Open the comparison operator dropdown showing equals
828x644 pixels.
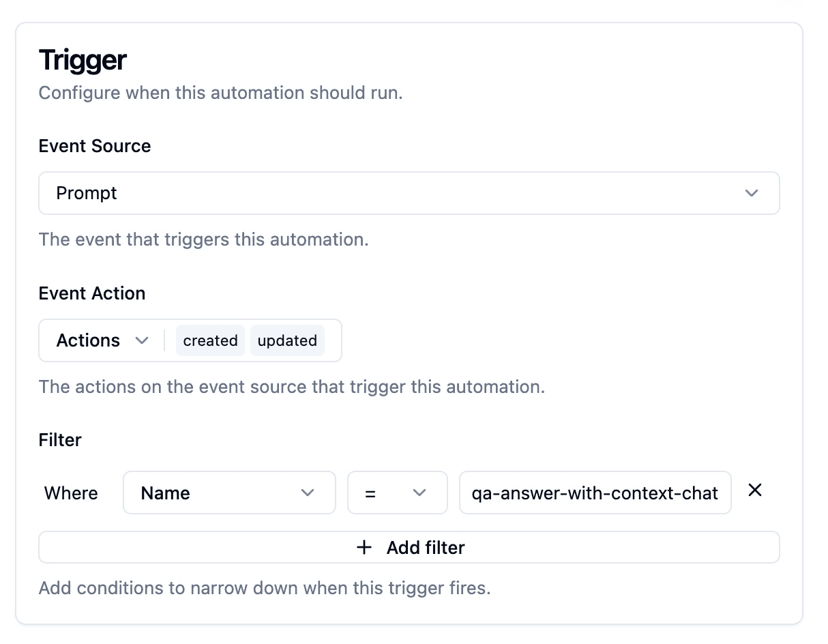coord(398,493)
